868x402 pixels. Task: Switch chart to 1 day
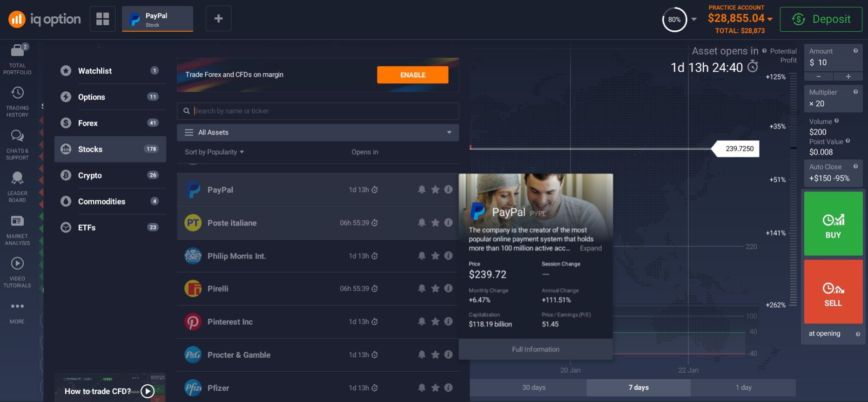pos(743,388)
